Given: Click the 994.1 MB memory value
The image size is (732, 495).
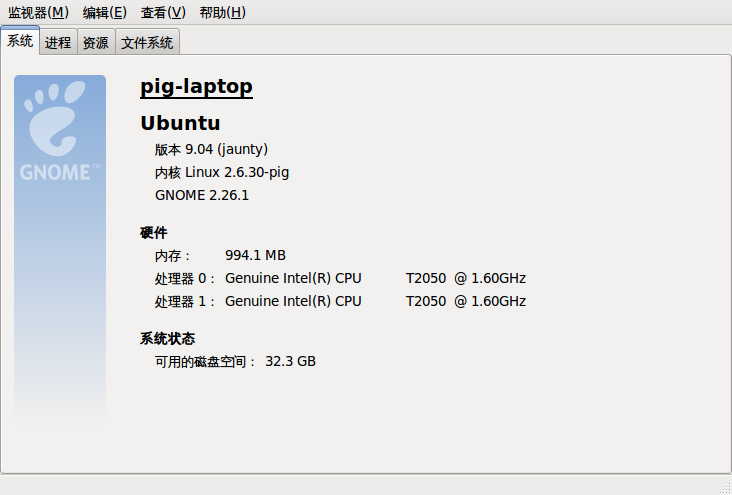Looking at the screenshot, I should [255, 255].
